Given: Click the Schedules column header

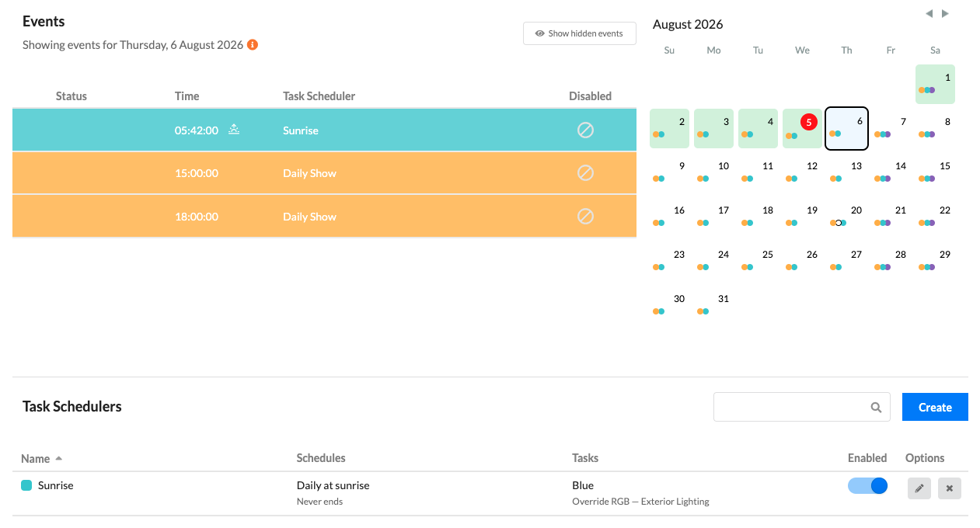Looking at the screenshot, I should [321, 458].
